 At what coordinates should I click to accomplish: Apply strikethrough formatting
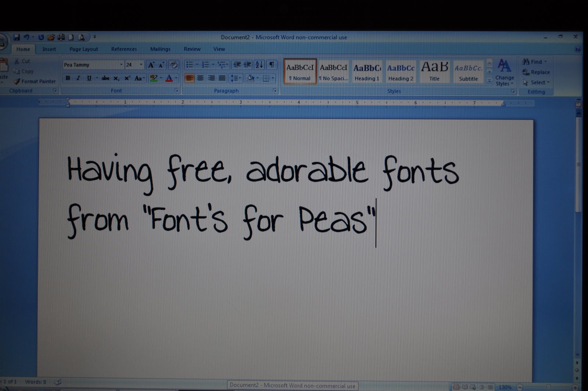click(105, 78)
